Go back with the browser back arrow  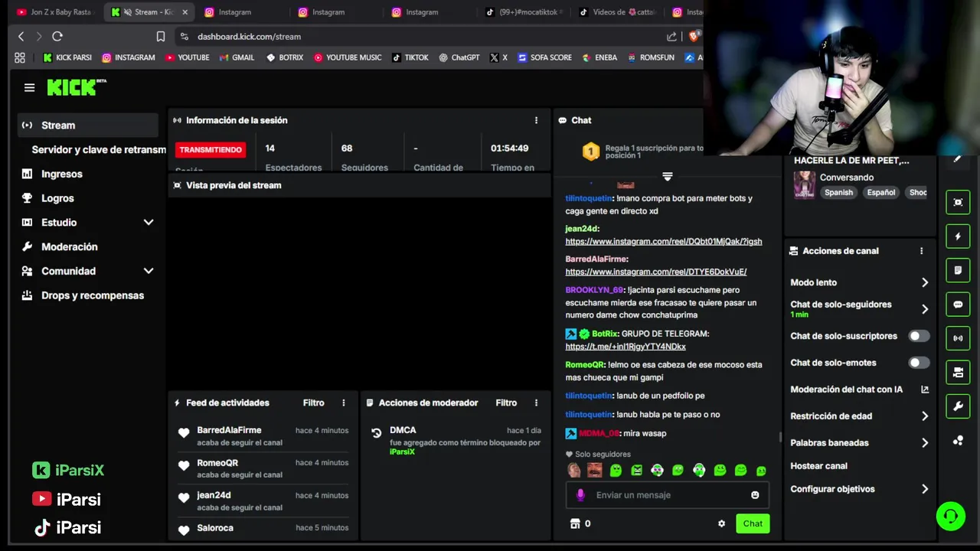(21, 36)
